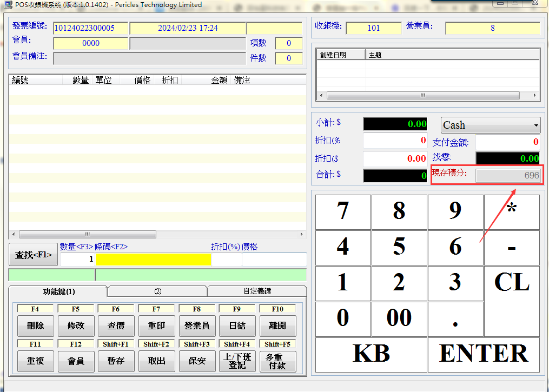Viewport: 549px width, 392px height.
Task: Click the 主題 column header
Action: tap(452, 55)
